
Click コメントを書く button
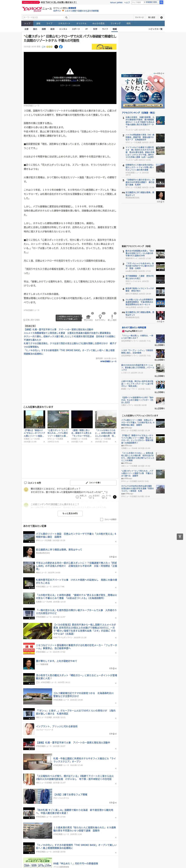pos(93,483)
